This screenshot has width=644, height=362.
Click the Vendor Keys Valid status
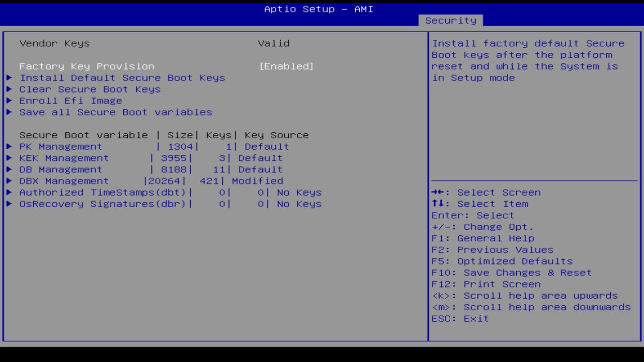(274, 43)
